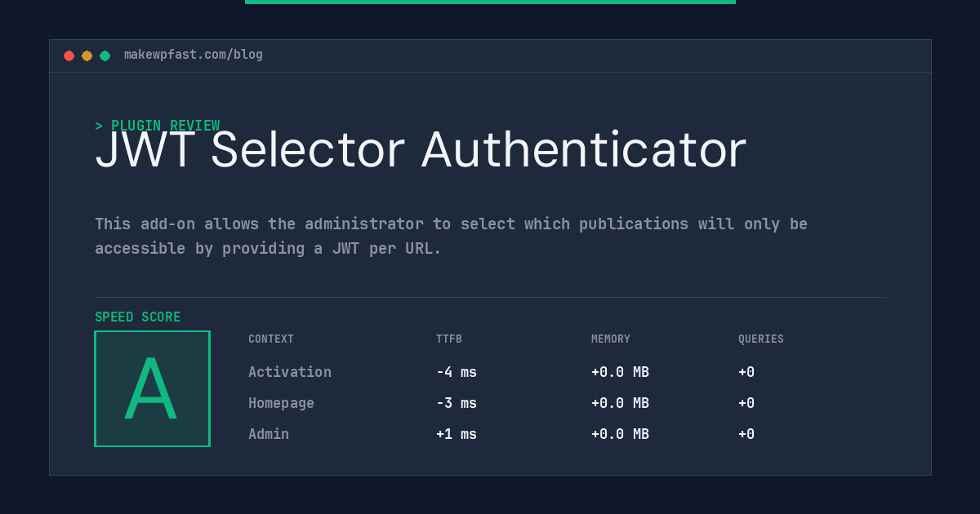Click the makewpfast.com/blog address text
980x514 pixels.
click(194, 55)
